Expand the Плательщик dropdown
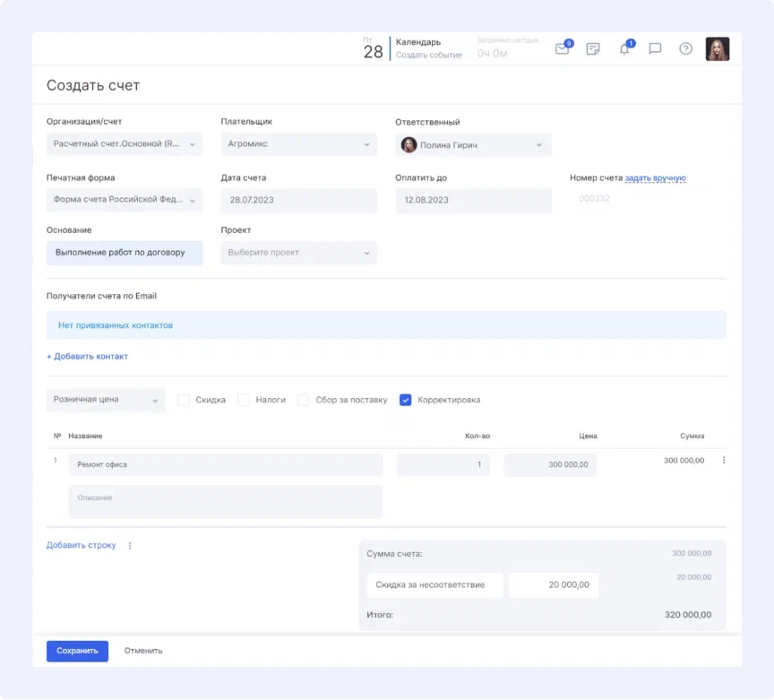 [298, 144]
